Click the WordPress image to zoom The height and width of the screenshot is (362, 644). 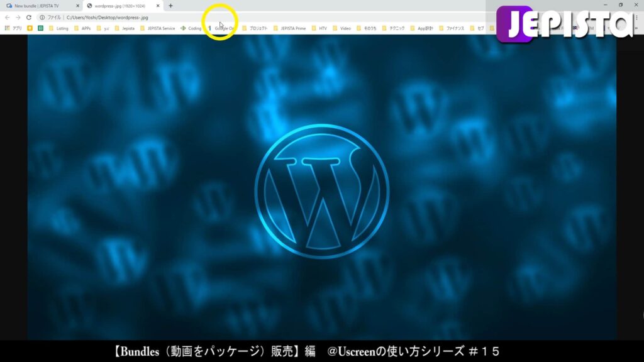click(x=321, y=187)
